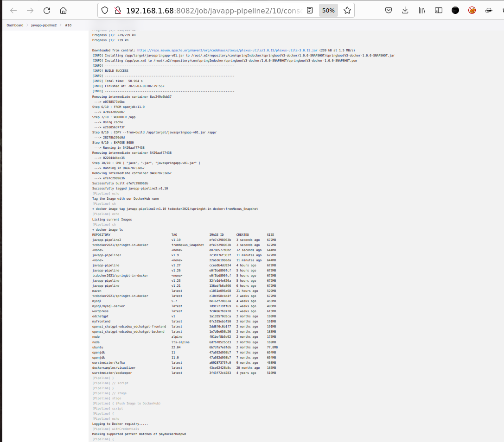Click the mysql/mysql-server row
This screenshot has height=442, width=504.
coord(184,306)
